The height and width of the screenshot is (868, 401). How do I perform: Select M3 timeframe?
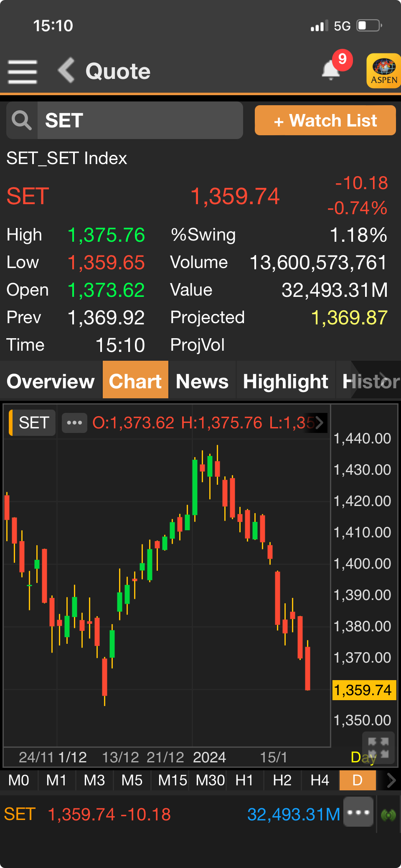[x=94, y=780]
